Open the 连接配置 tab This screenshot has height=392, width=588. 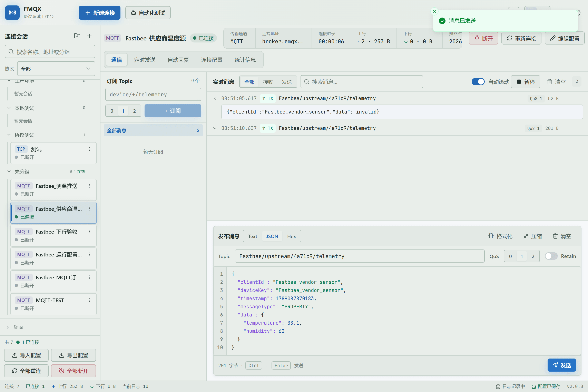[212, 60]
